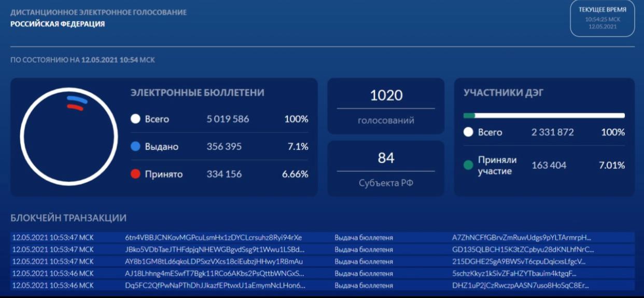The height and width of the screenshot is (298, 644).
Task: Click the green dot beside Приняли участие
Action: click(x=468, y=165)
